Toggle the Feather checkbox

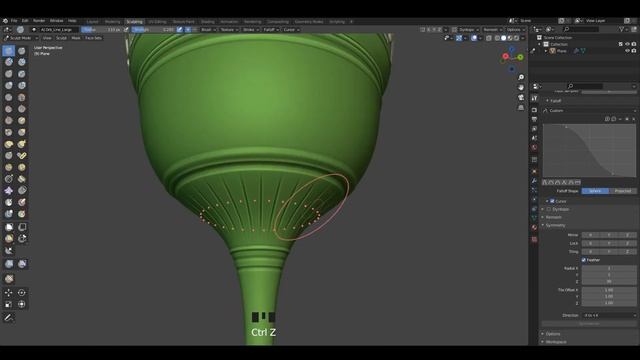(584, 260)
